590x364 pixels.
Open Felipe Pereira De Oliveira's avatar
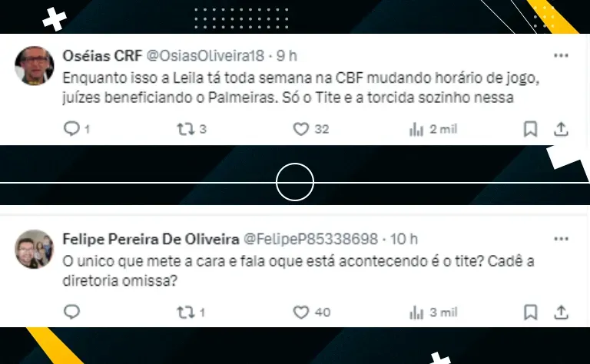coord(35,249)
